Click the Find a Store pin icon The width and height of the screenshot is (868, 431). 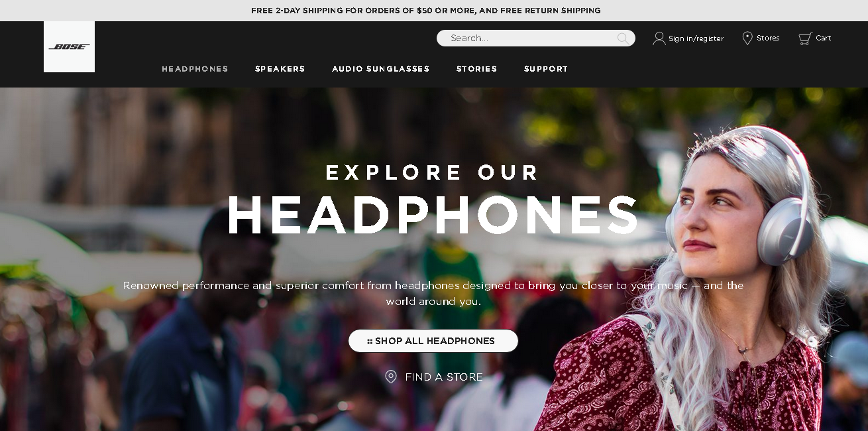[x=391, y=377]
